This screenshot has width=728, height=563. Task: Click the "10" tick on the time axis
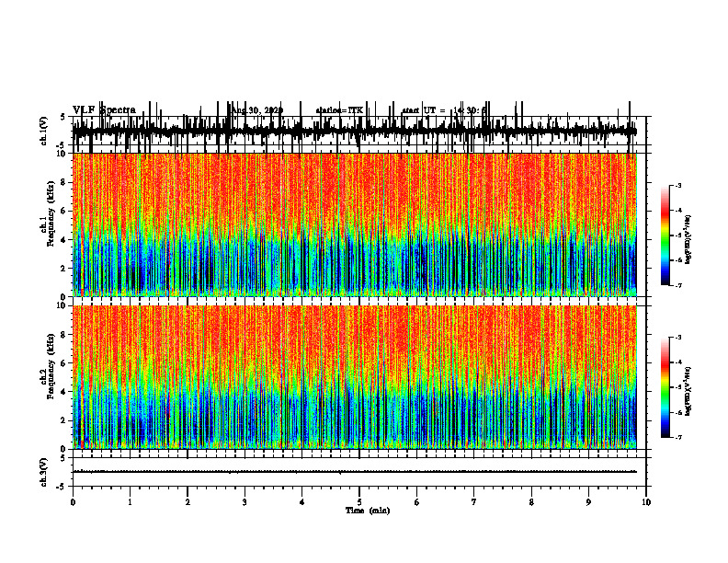[x=646, y=502]
